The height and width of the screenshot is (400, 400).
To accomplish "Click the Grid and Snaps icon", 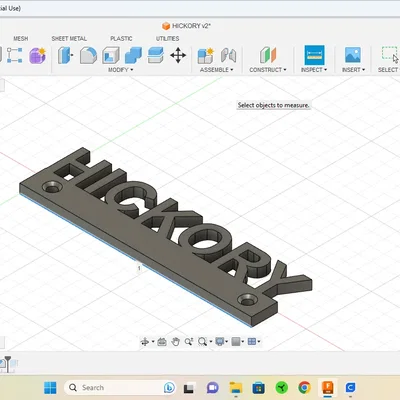I will pos(236,342).
